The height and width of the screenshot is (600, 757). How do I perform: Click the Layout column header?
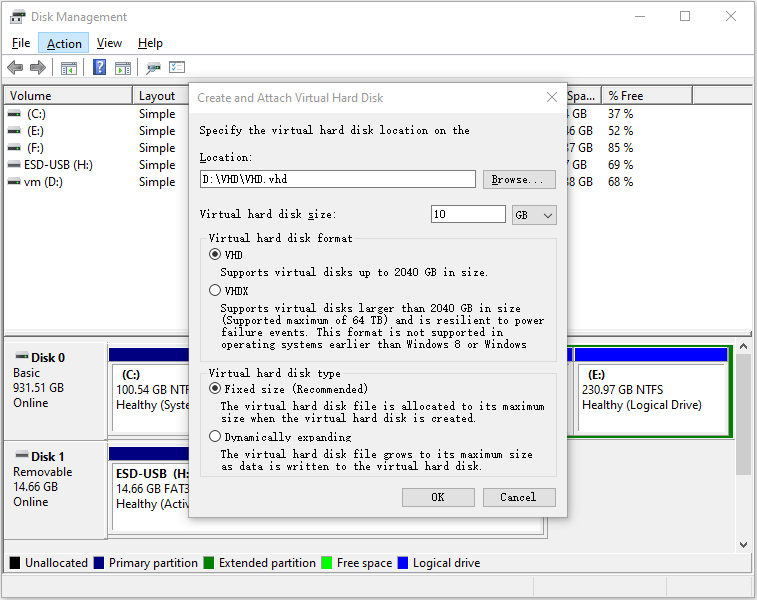(x=161, y=96)
